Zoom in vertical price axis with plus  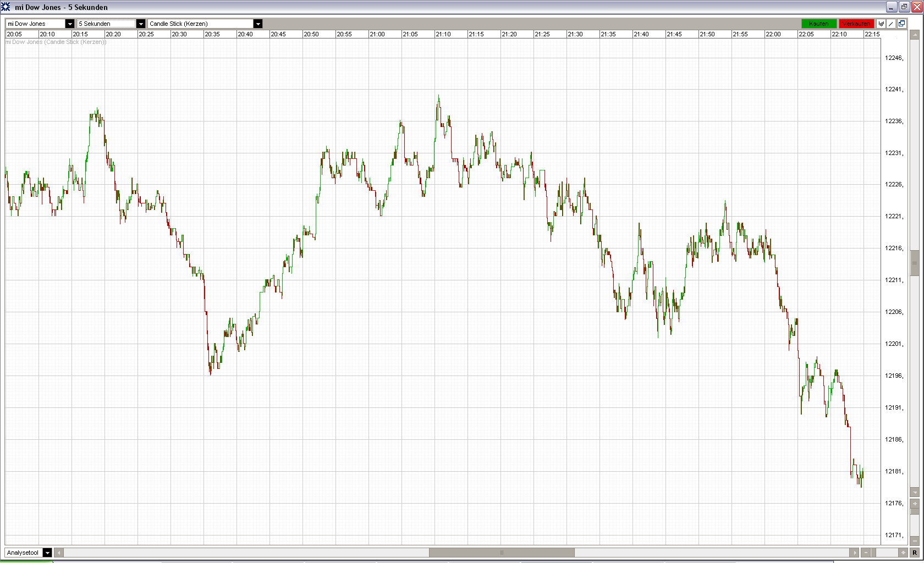click(915, 504)
